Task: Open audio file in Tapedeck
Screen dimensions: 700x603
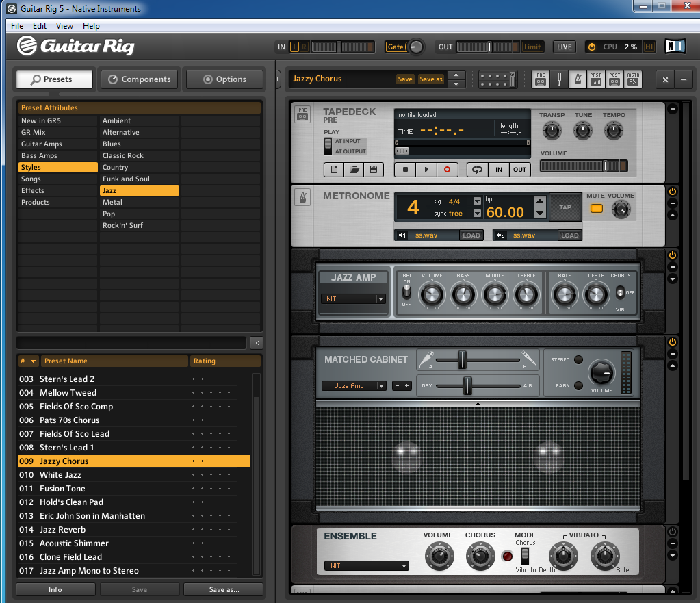Action: (x=354, y=169)
